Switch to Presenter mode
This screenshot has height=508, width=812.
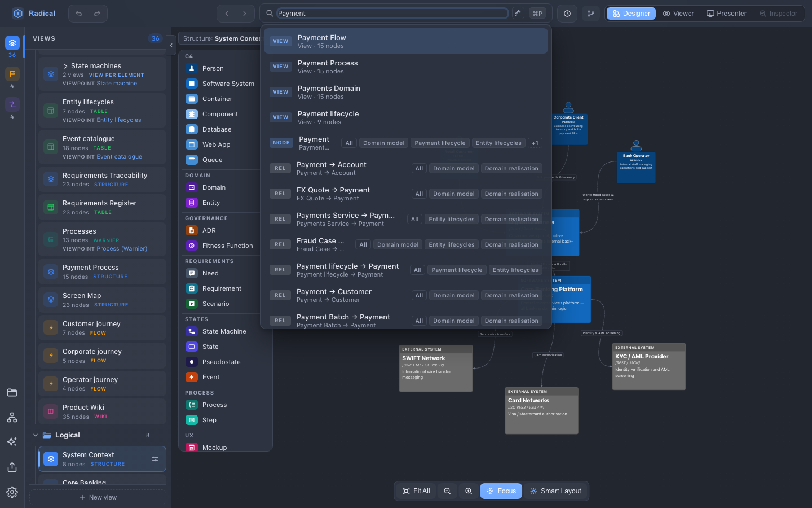pos(726,14)
